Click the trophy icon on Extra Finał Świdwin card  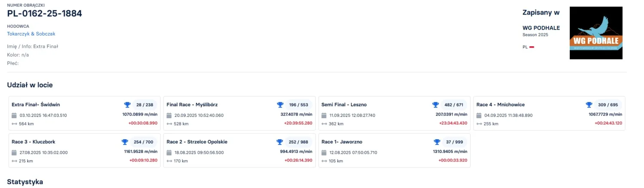tap(127, 105)
